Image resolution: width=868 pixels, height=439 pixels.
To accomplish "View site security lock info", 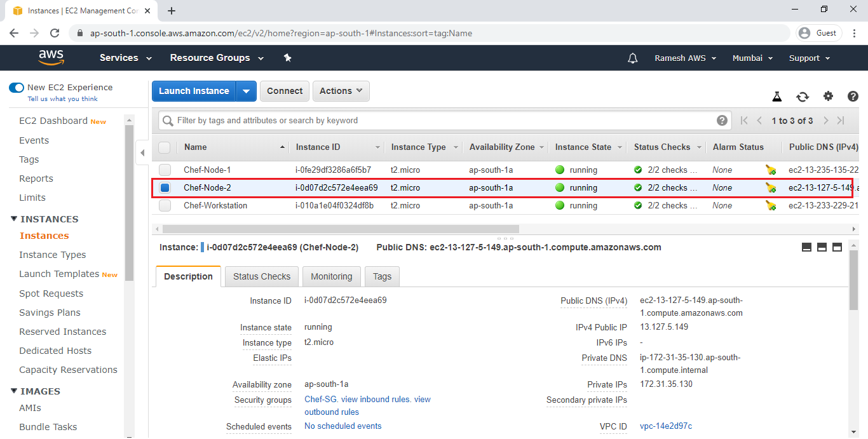I will [79, 33].
